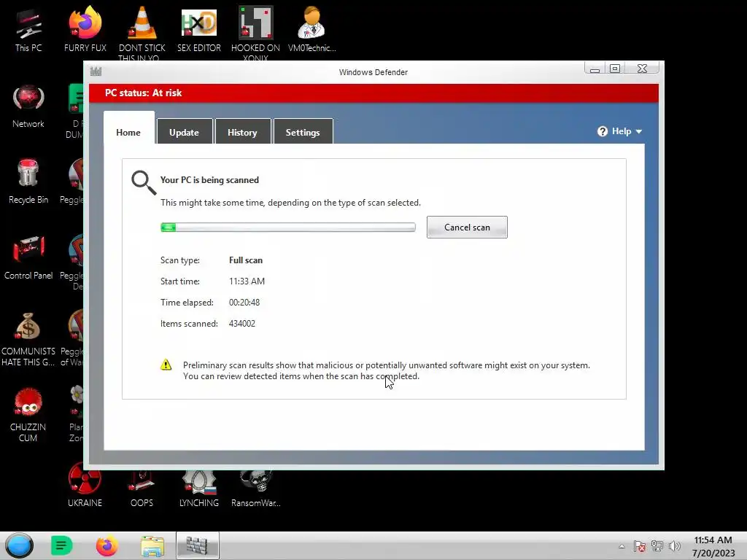
Task: Click the Windows Defender title bar castle icon
Action: [96, 71]
